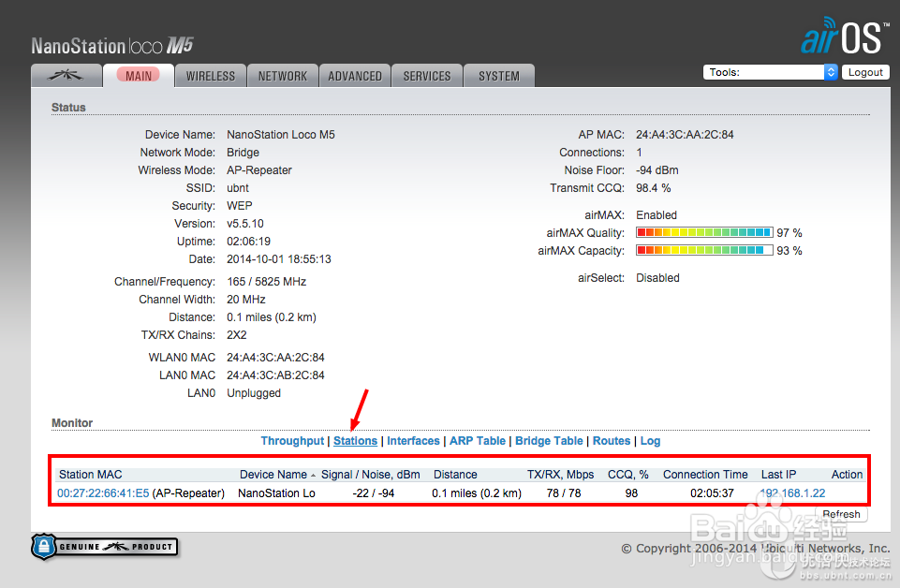Click the Logout button
The image size is (900, 588).
click(865, 72)
